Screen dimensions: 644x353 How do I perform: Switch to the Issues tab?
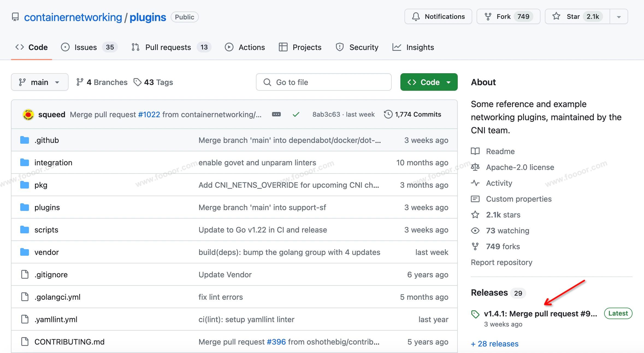coord(85,47)
